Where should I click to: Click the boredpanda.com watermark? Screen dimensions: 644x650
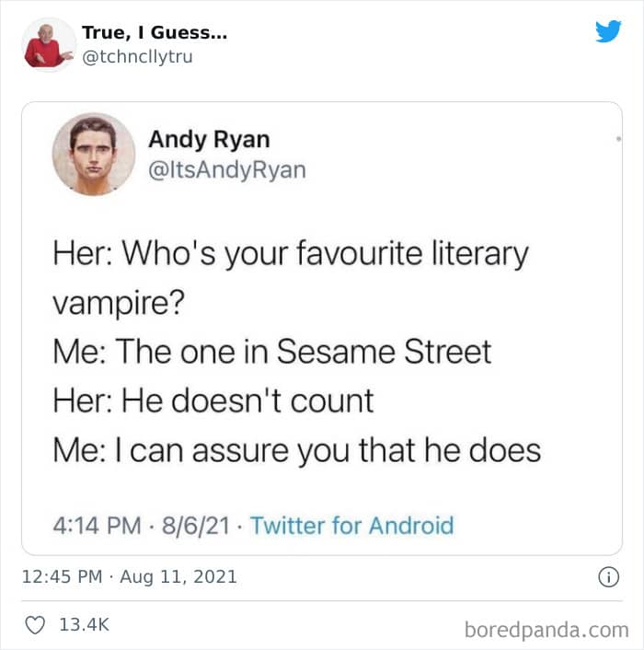[546, 630]
